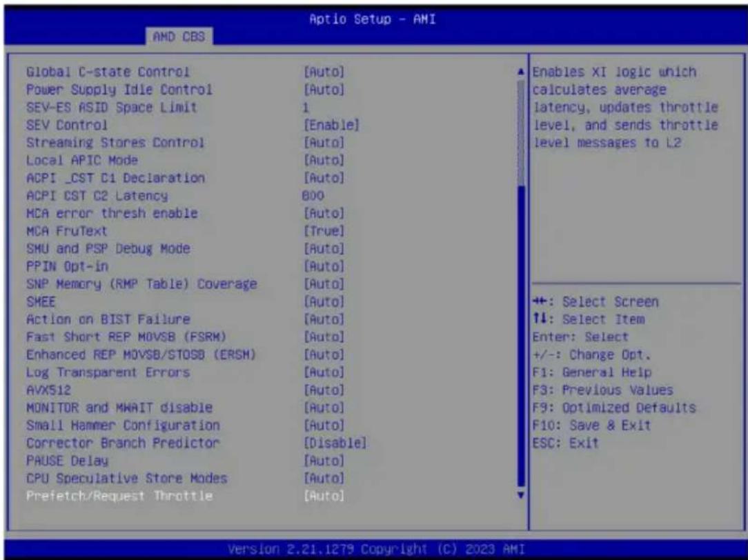
Task: Open Small Hammer Configuration [Auto] value
Action: point(324,425)
